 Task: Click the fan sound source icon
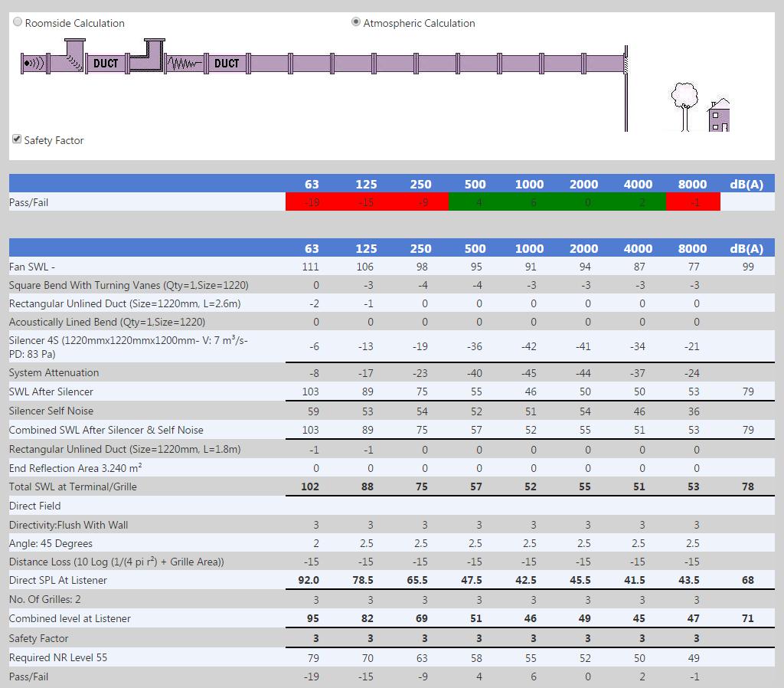click(x=33, y=64)
